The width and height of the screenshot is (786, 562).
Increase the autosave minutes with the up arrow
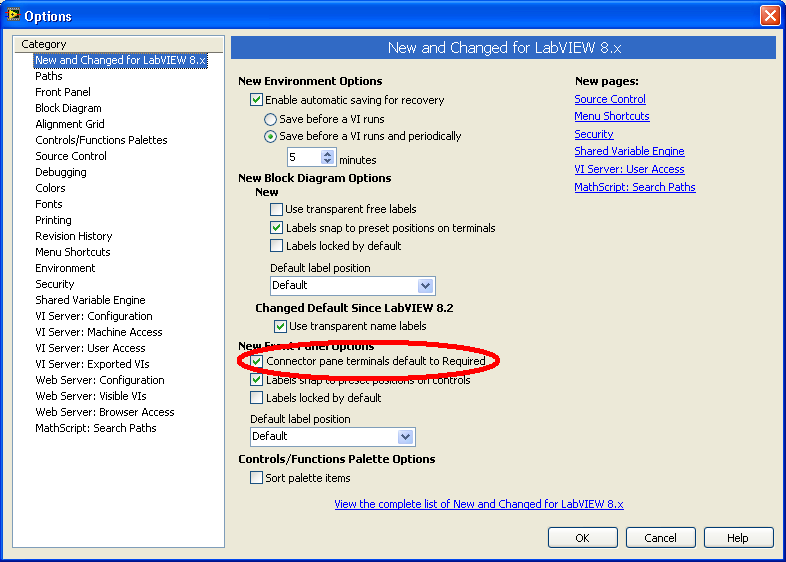(x=327, y=154)
